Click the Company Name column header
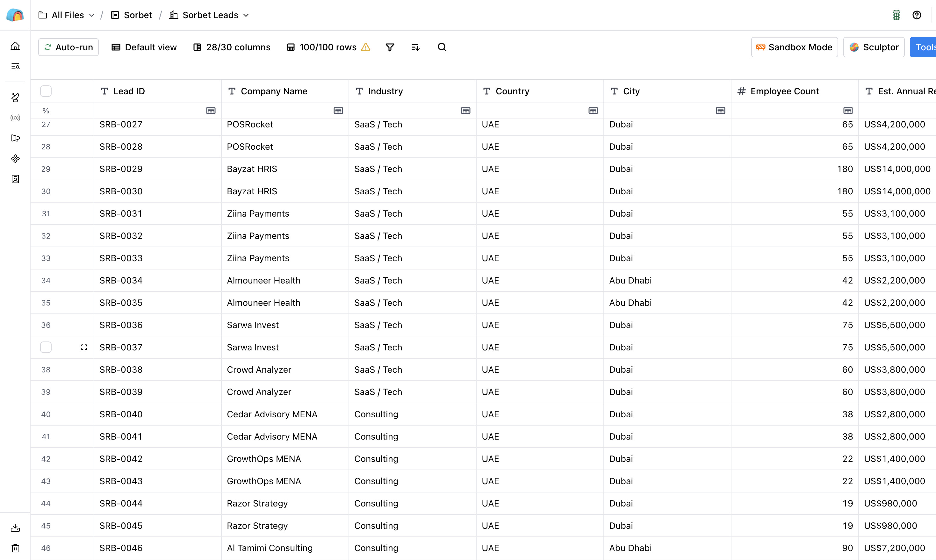 pos(285,91)
